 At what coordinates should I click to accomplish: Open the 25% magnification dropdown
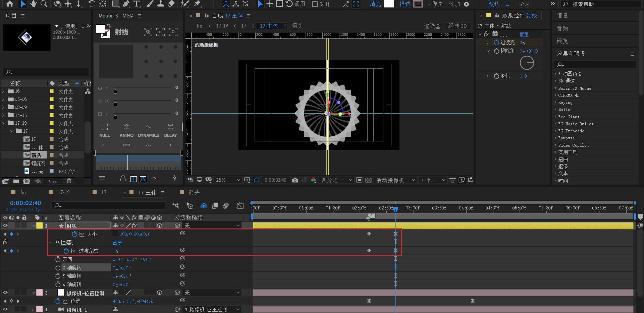tap(228, 180)
